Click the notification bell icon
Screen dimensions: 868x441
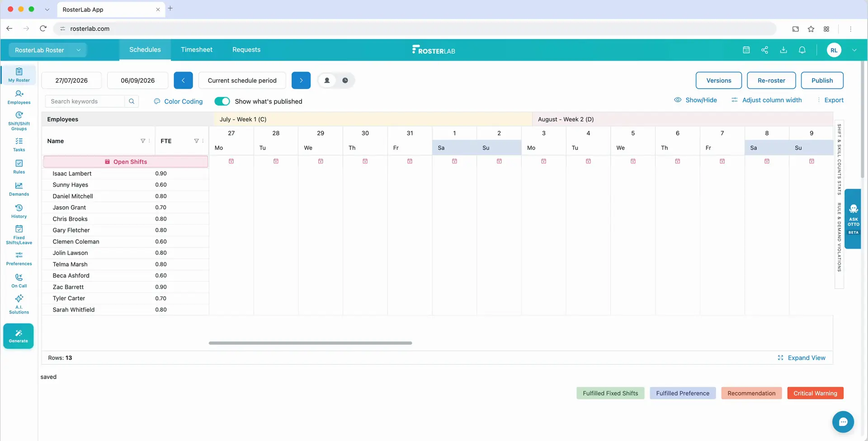click(802, 50)
